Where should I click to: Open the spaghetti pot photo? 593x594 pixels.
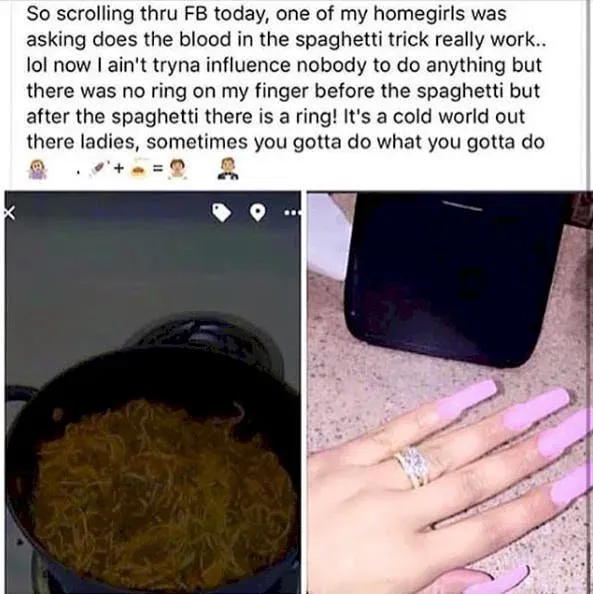(x=153, y=393)
